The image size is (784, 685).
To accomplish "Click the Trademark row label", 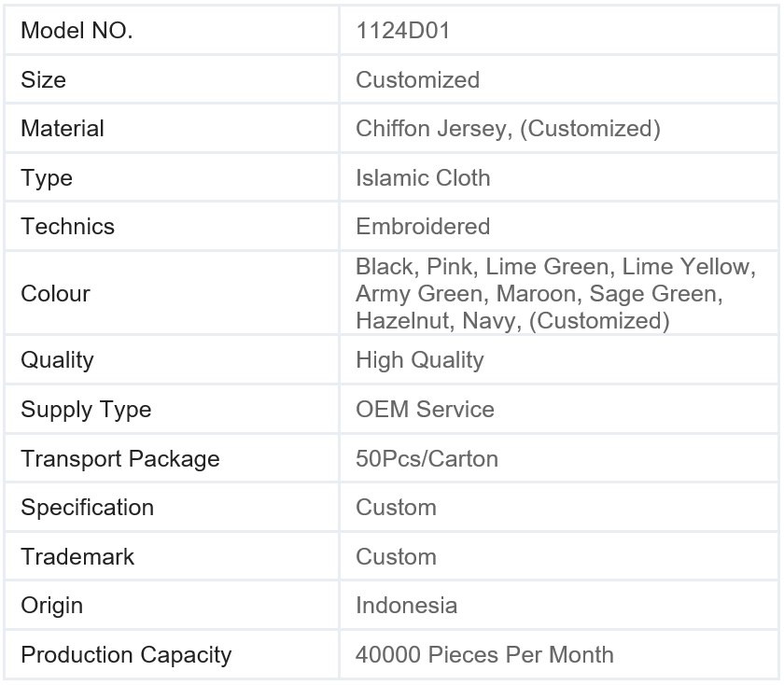I will 77,557.
